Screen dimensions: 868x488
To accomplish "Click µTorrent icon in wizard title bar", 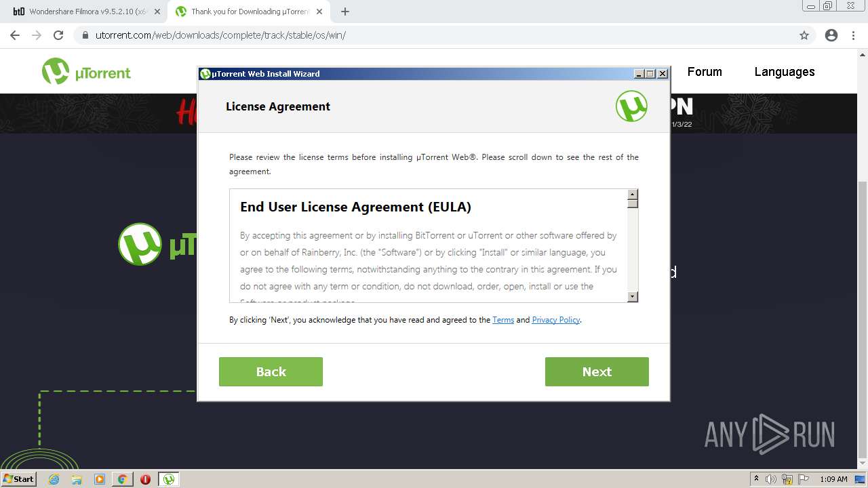I will coord(205,74).
